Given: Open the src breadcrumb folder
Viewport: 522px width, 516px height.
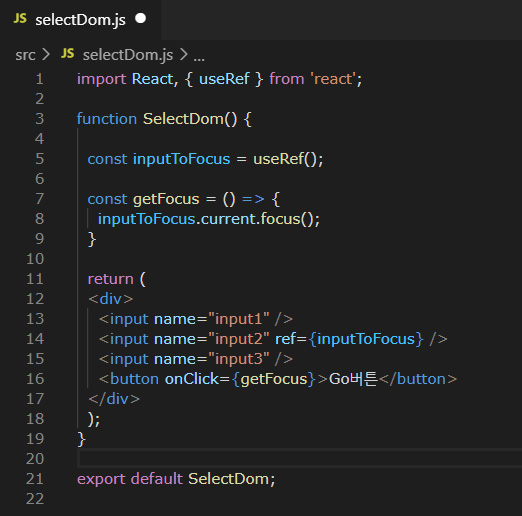Looking at the screenshot, I should click(25, 55).
